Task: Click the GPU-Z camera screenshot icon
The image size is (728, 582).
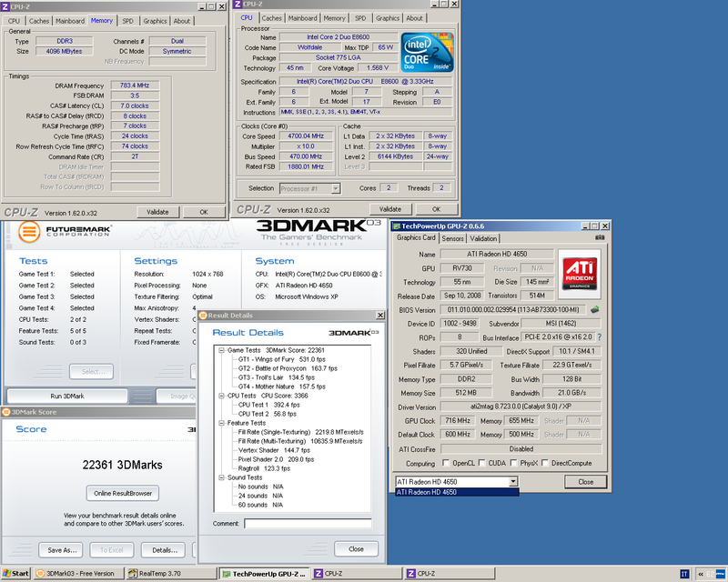Action: click(x=600, y=237)
